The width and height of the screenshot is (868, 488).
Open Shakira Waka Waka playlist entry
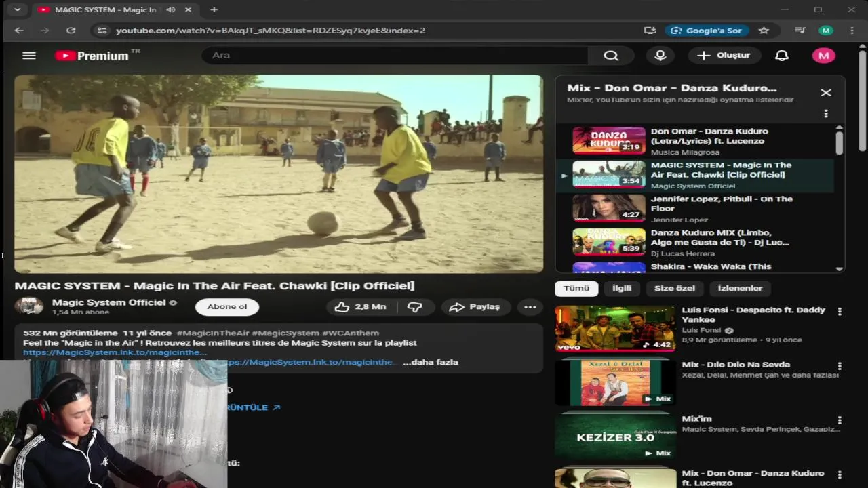click(x=695, y=266)
